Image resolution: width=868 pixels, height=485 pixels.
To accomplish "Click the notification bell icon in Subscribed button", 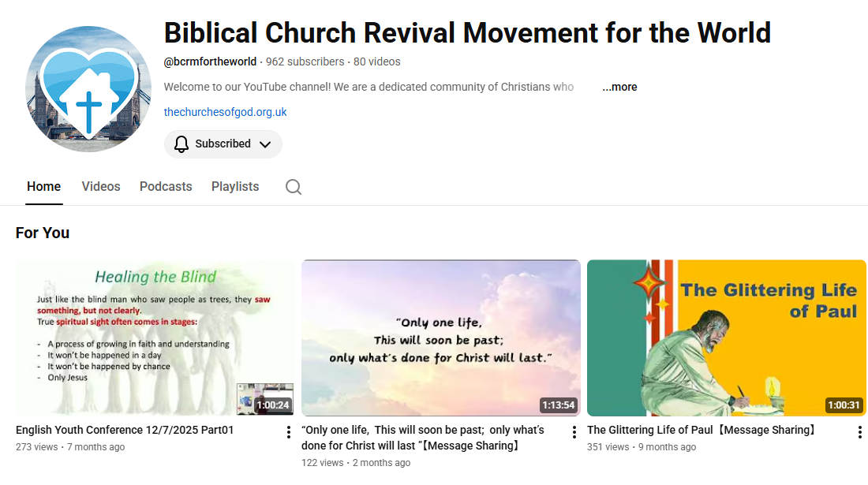I will (181, 144).
